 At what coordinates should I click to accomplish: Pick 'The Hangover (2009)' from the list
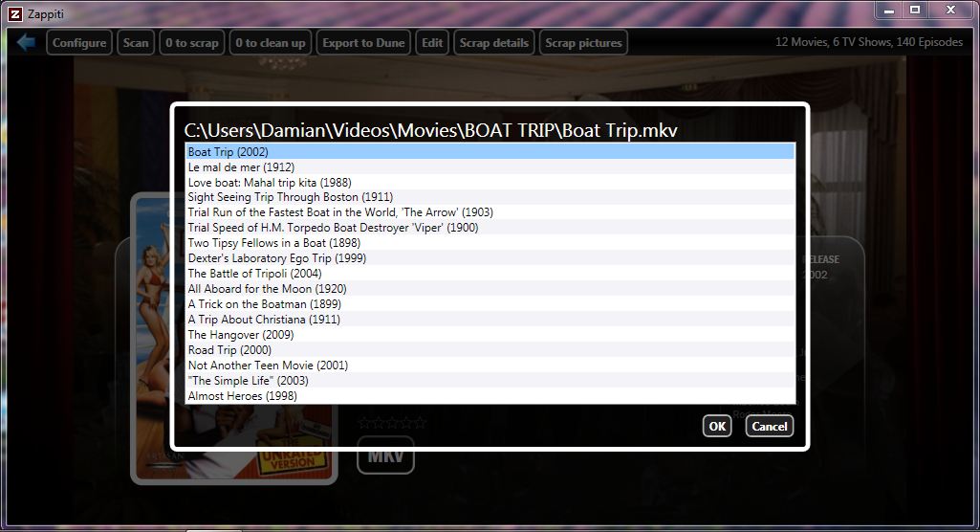(x=490, y=335)
